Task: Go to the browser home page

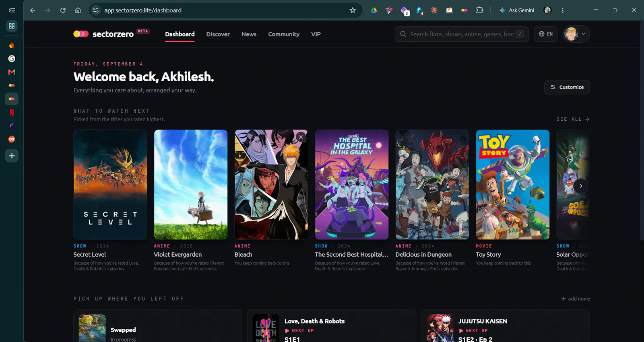Action: point(78,10)
